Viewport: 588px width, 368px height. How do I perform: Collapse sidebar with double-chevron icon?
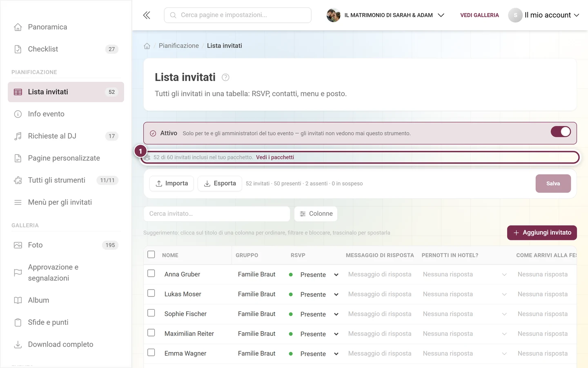(x=147, y=15)
